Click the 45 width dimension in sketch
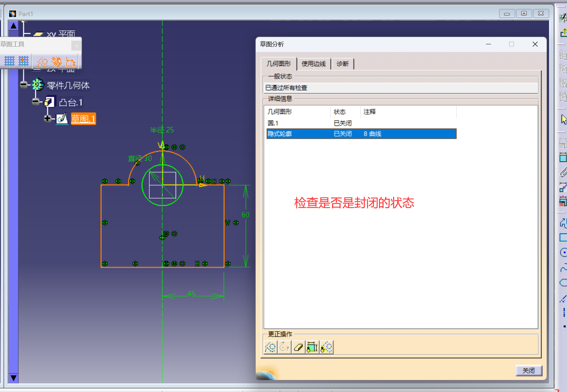567x392 pixels. tap(191, 294)
